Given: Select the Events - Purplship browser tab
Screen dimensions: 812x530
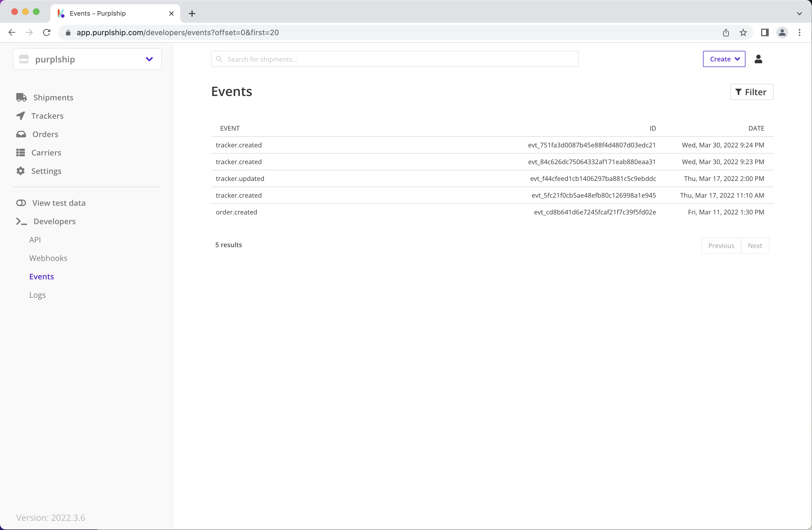Looking at the screenshot, I should pyautogui.click(x=115, y=14).
